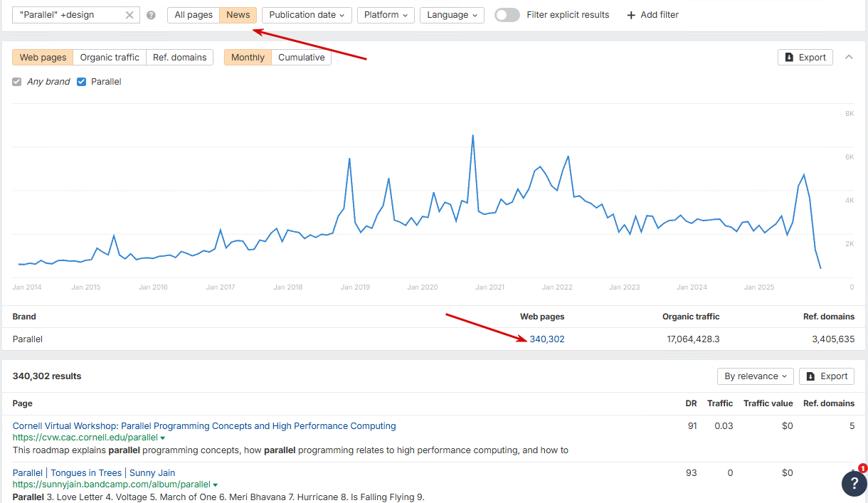
Task: Open the 340,302 web pages link
Action: [x=547, y=339]
